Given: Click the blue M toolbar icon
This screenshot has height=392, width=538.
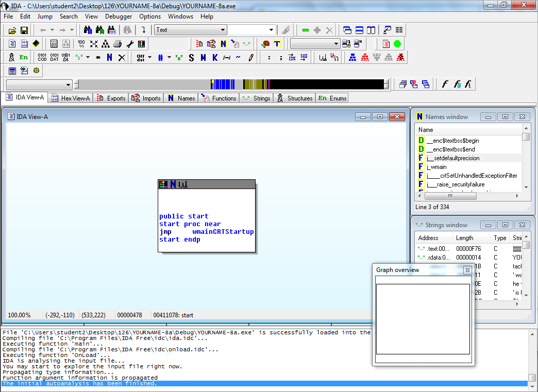Looking at the screenshot, I should pos(203,58).
